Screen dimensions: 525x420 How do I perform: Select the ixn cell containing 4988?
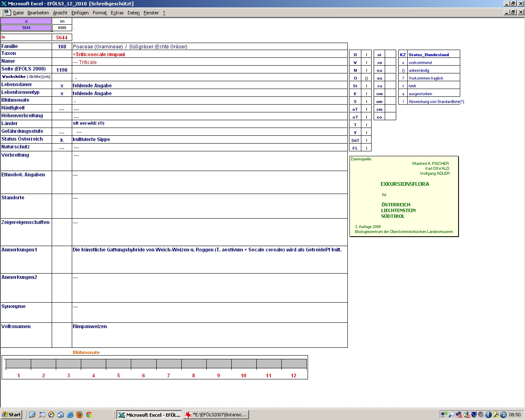coord(62,28)
